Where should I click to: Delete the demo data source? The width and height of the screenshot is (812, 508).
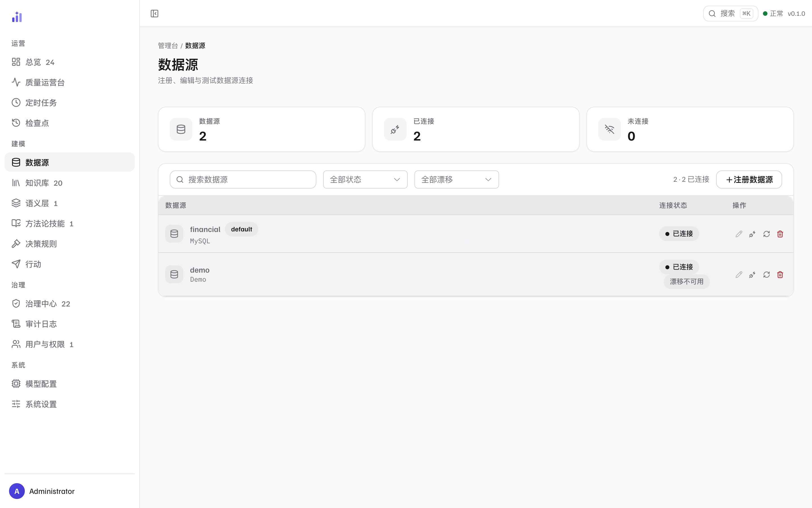780,275
